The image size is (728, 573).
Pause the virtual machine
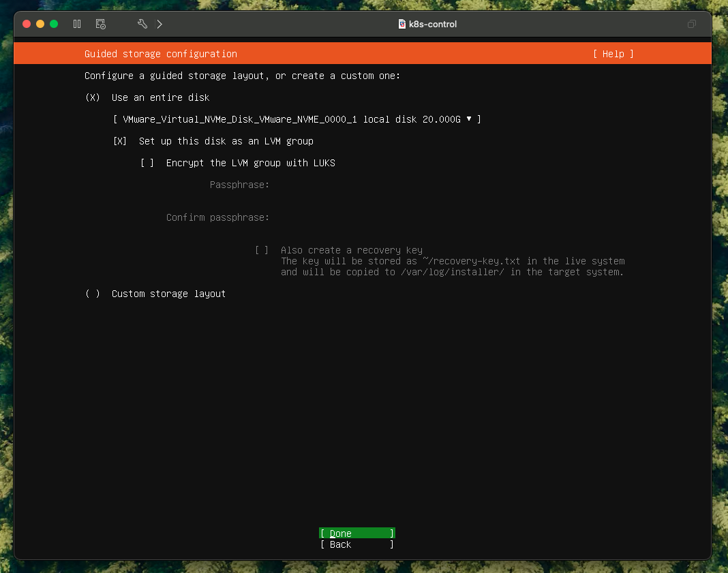[77, 24]
